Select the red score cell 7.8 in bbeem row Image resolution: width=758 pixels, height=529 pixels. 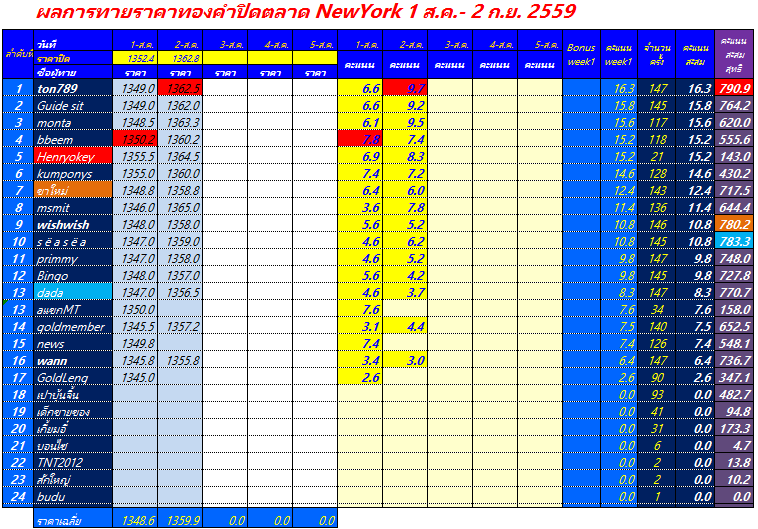360,139
